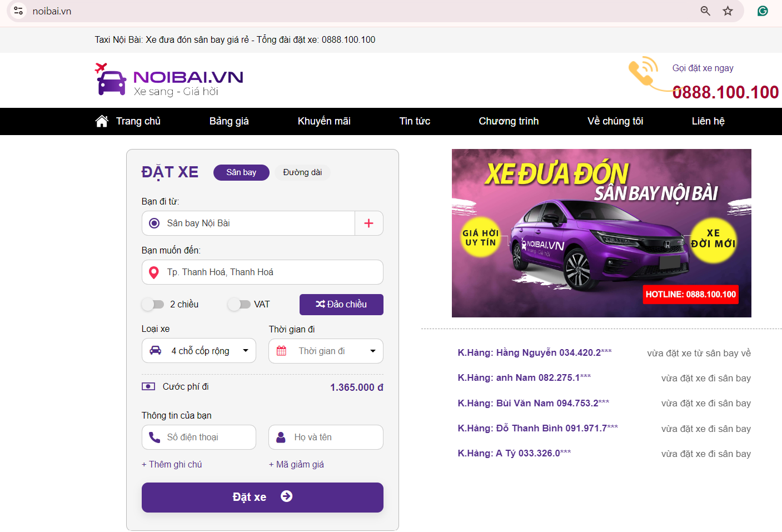Open the Thời gian đi dropdown arrow
Viewport: 782px width, 532px height.
coord(373,351)
